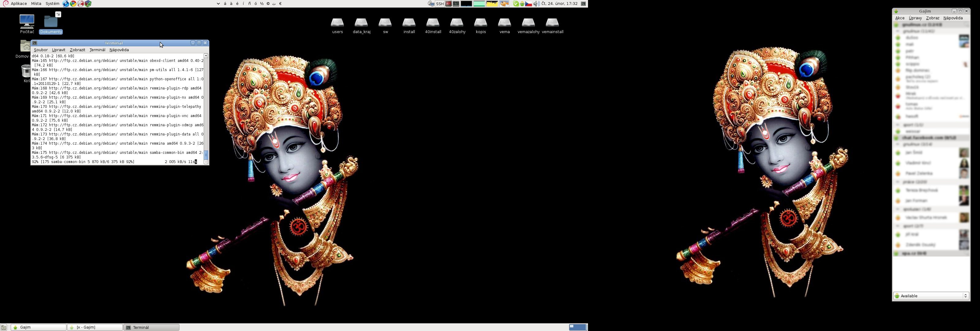Screen dimensions: 980x331
Task: Insert the ñ character from palette
Action: (x=250, y=4)
